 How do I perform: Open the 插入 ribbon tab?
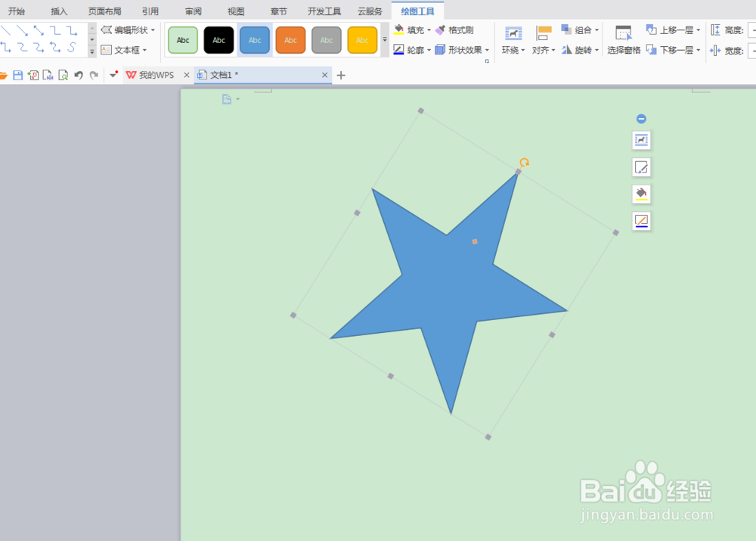tap(59, 11)
